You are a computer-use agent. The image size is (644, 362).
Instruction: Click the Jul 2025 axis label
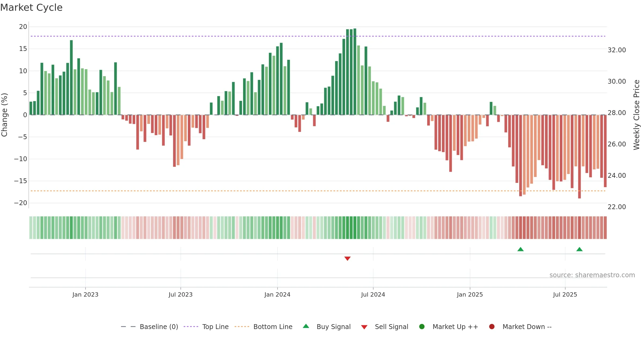click(565, 294)
